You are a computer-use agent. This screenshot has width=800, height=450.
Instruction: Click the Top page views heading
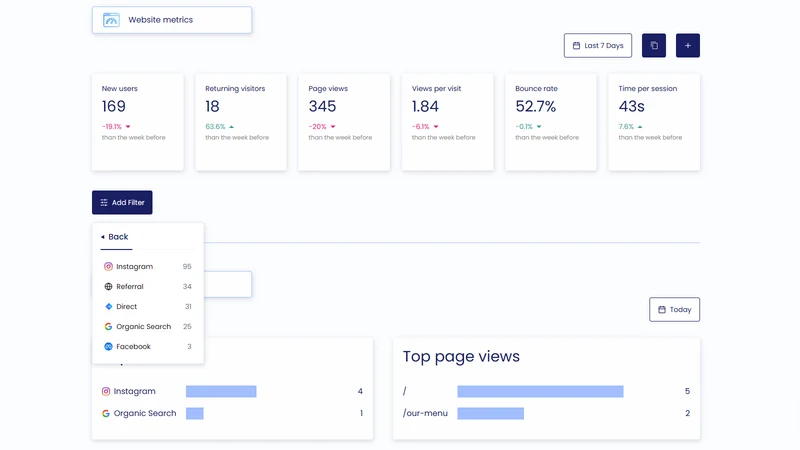461,356
